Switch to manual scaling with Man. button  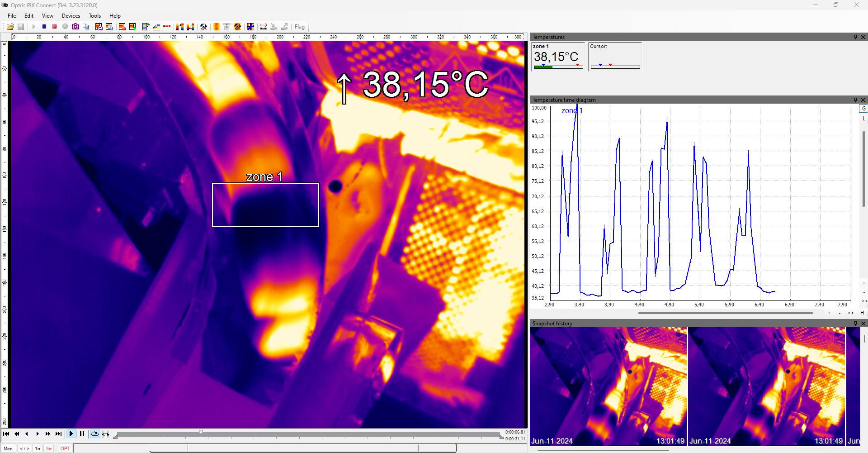[8, 448]
